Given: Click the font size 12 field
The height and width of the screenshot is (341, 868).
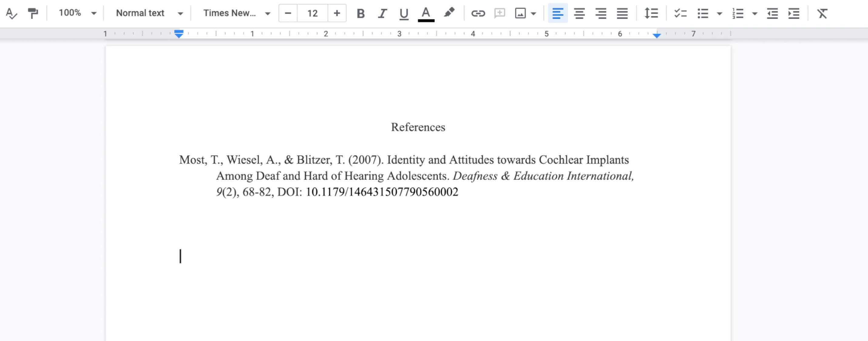Looking at the screenshot, I should (x=312, y=13).
